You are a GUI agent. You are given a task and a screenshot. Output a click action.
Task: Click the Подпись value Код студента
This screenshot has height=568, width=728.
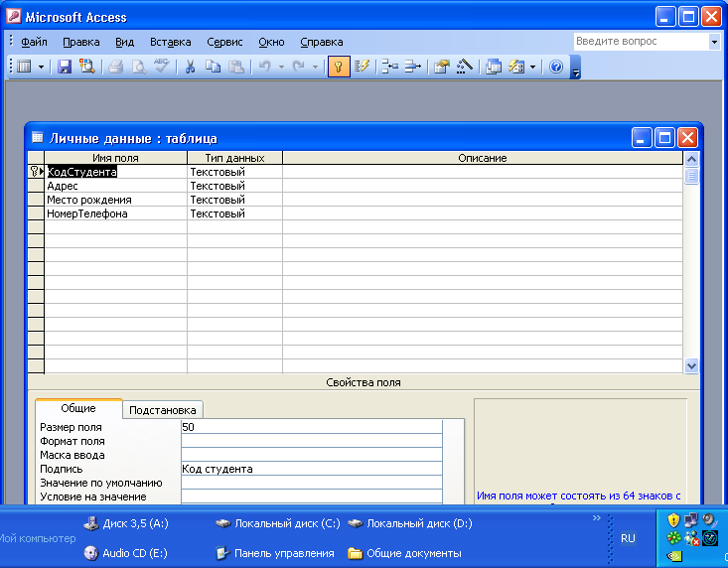(312, 469)
